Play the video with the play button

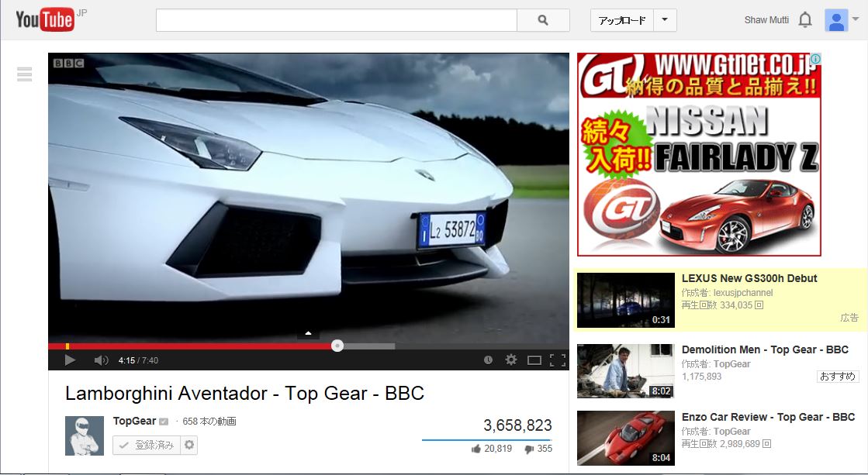70,360
